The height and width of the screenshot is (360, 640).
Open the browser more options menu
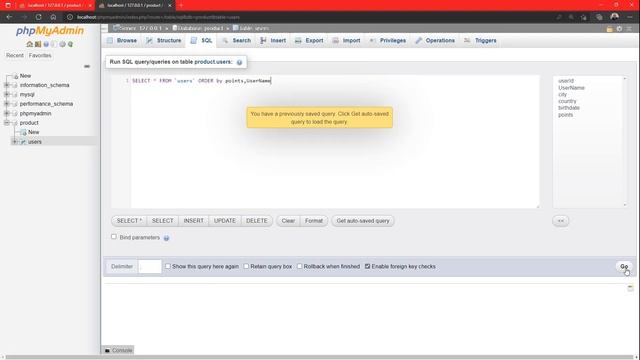click(x=630, y=17)
